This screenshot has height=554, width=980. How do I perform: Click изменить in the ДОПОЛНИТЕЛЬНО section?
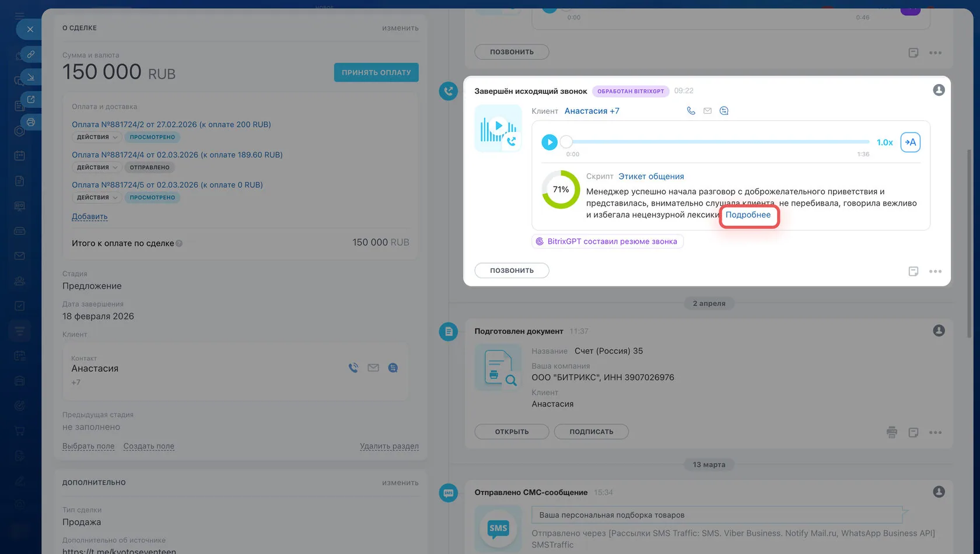(x=400, y=483)
